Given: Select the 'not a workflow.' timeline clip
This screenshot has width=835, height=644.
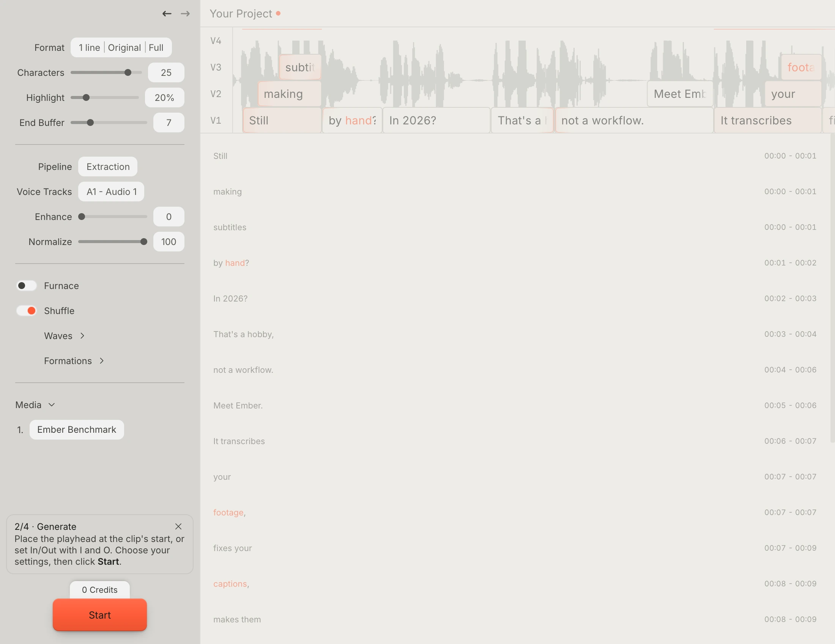Looking at the screenshot, I should [x=634, y=120].
